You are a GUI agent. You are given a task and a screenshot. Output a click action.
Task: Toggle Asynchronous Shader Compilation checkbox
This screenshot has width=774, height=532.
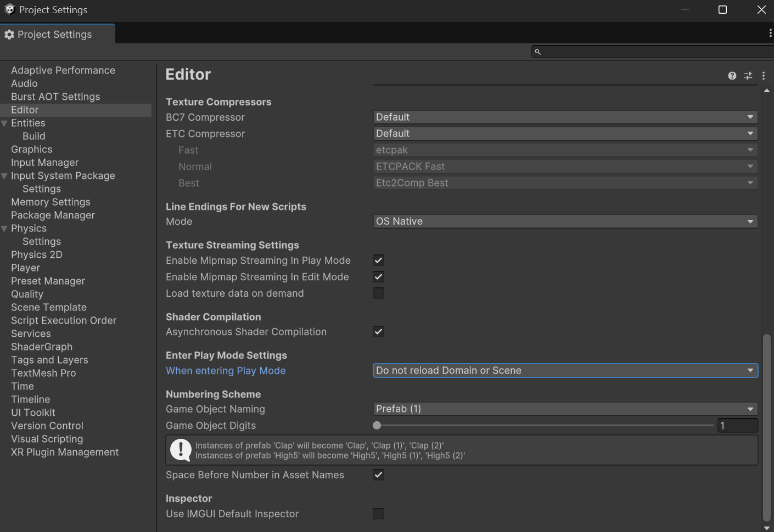coord(378,332)
